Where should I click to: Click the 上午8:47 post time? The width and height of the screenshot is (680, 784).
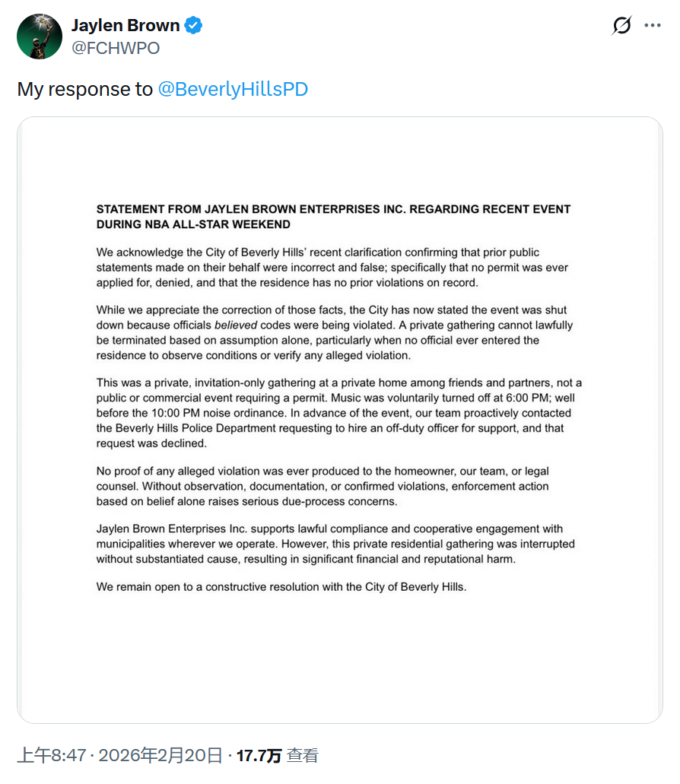[x=51, y=755]
